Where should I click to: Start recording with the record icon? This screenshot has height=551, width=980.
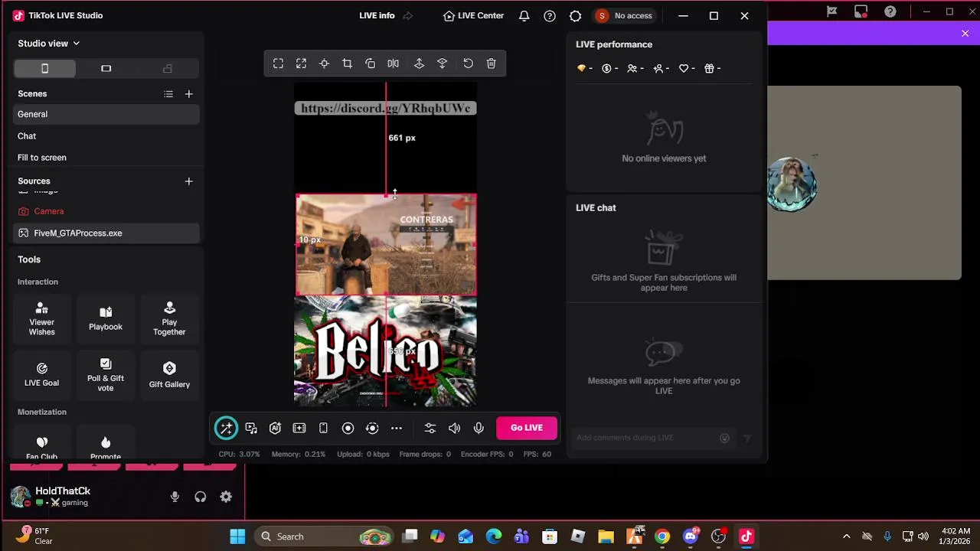348,428
